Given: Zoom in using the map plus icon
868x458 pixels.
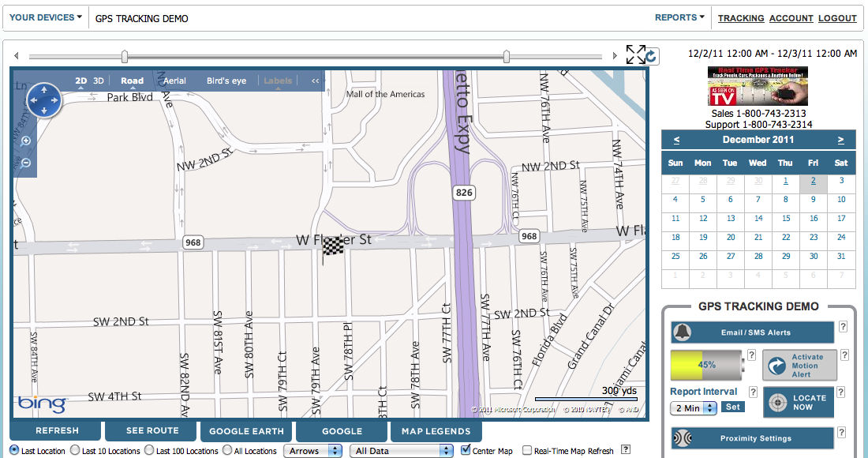Looking at the screenshot, I should pyautogui.click(x=26, y=141).
